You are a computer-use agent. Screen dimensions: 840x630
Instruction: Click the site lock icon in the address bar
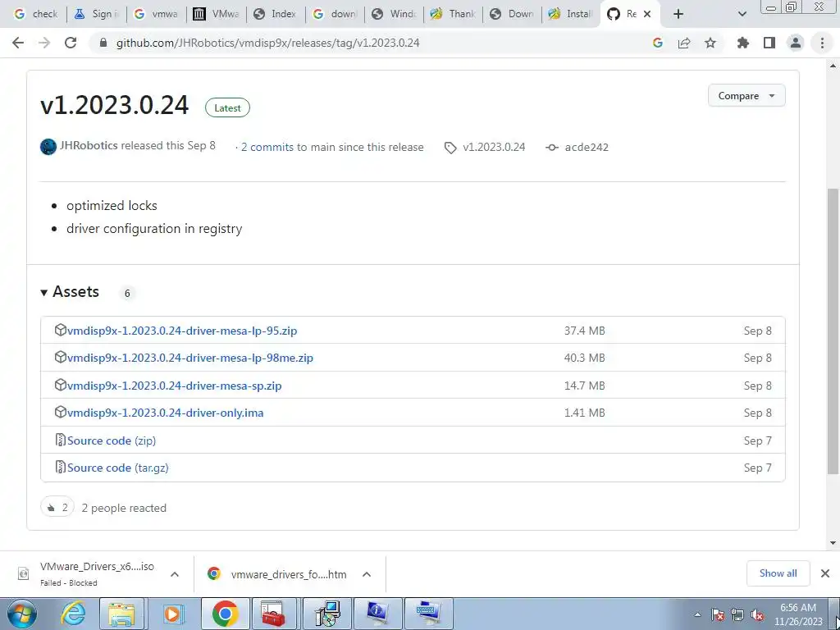pos(104,43)
